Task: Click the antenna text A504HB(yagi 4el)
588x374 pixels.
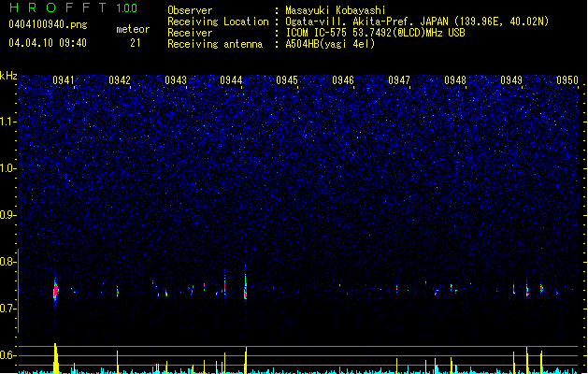Action: coord(330,44)
